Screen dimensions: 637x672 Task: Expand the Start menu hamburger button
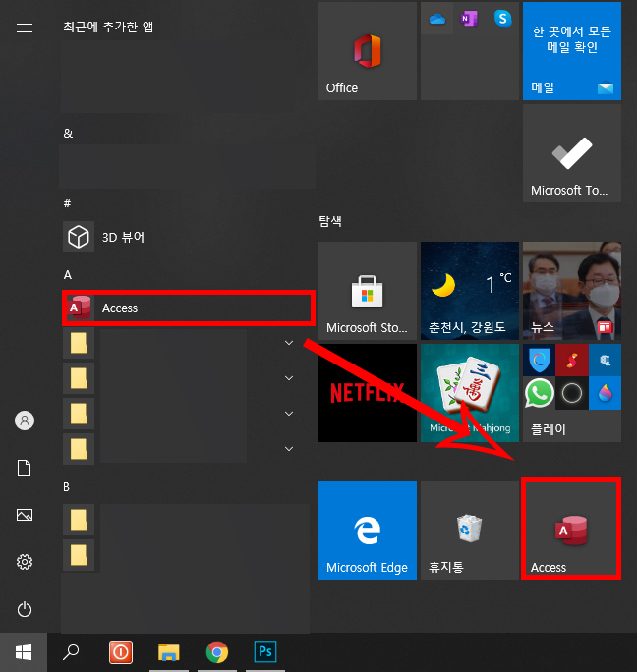click(x=25, y=28)
